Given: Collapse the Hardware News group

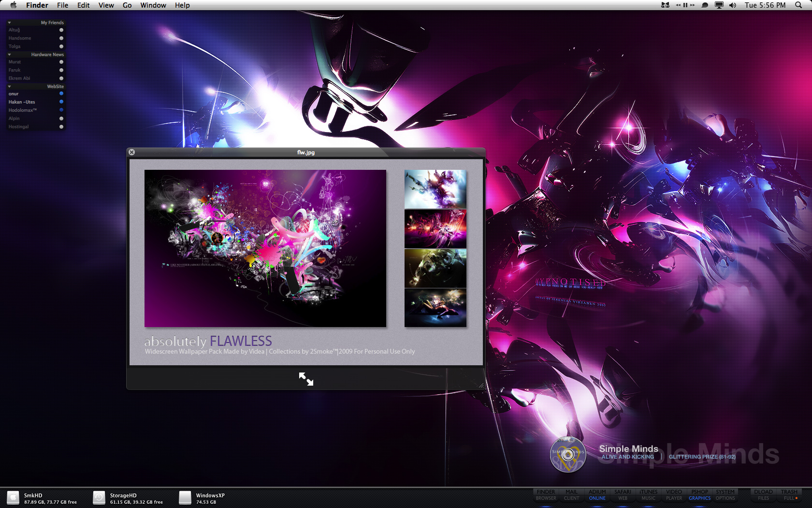Looking at the screenshot, I should click(x=9, y=55).
